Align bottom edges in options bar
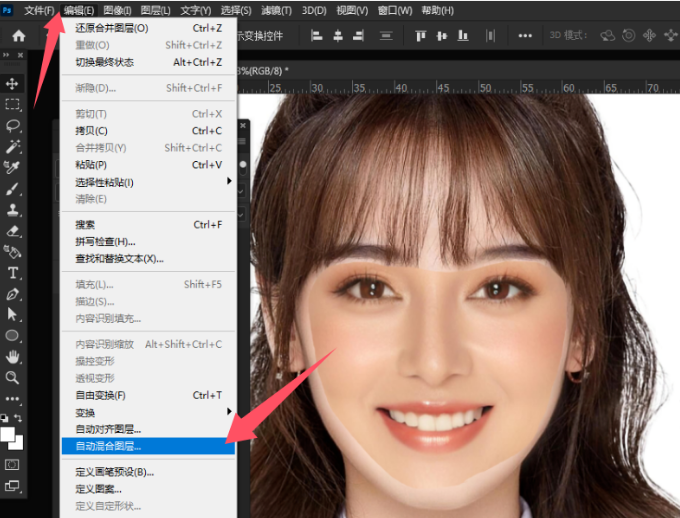 [463, 36]
